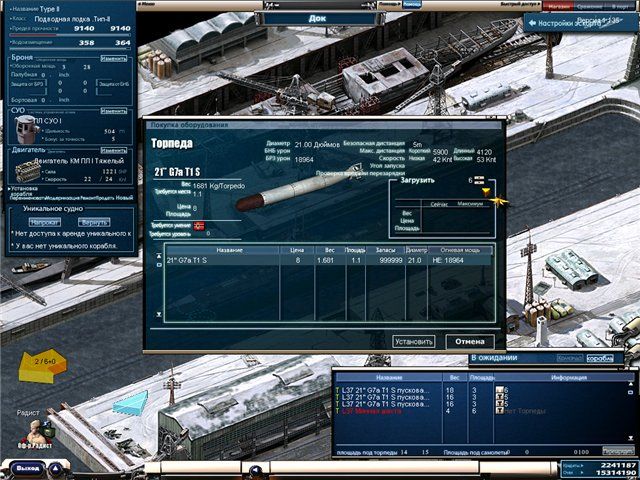Viewport: 640px width, 480px height.
Task: Click the Радист crew portrait
Action: (x=34, y=430)
